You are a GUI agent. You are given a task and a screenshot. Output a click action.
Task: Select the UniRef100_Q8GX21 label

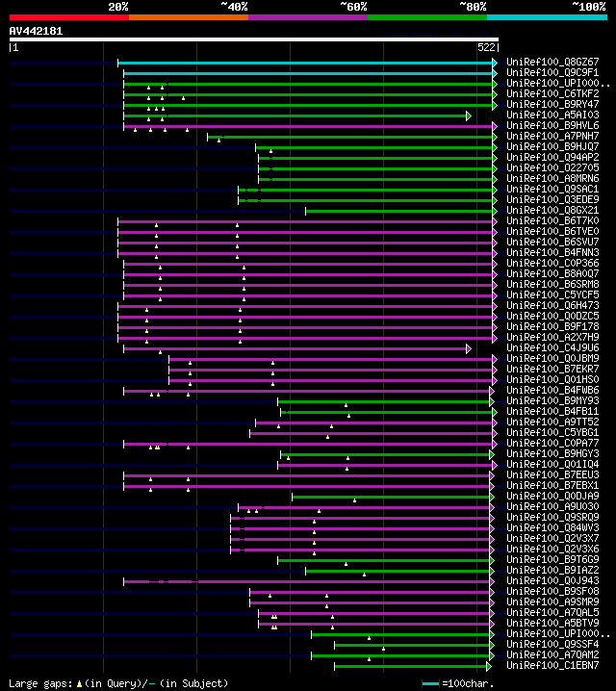coord(552,210)
